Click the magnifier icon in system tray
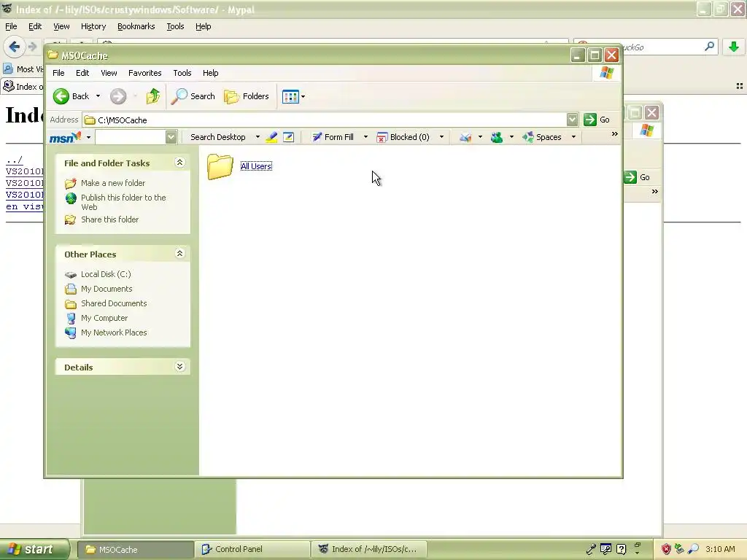747x560 pixels. pyautogui.click(x=694, y=550)
